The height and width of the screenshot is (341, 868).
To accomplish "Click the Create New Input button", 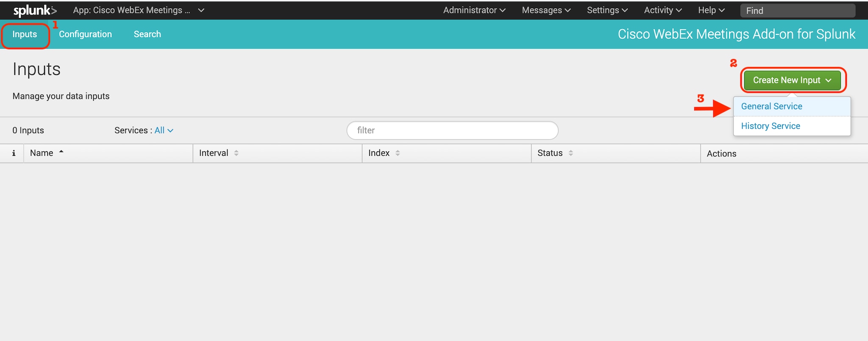I will [792, 80].
